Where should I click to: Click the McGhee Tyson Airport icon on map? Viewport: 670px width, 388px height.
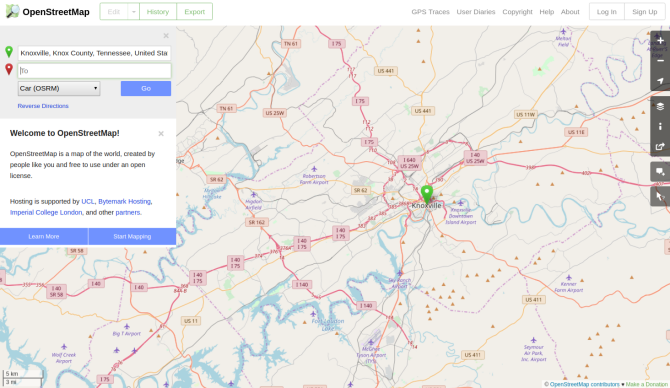[370, 342]
